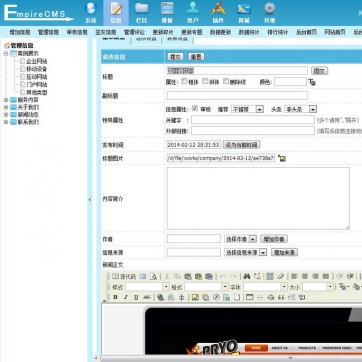Click the editor Insert Image icon
Viewport: 362px width, 362px height.
coord(195,297)
